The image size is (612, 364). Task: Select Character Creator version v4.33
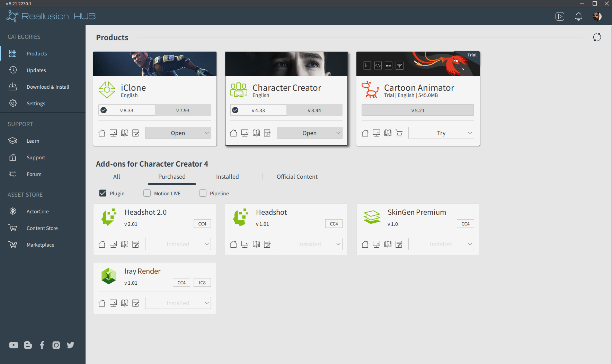tap(258, 110)
